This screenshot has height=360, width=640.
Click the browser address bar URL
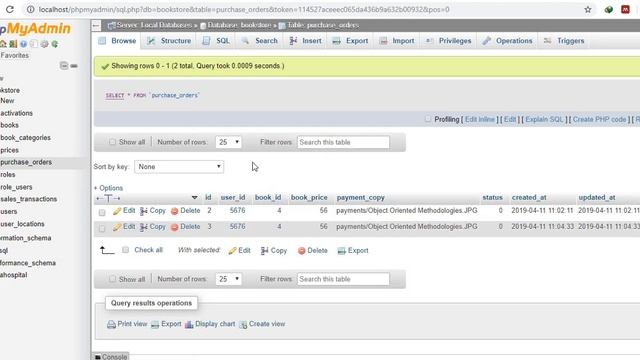click(x=244, y=9)
